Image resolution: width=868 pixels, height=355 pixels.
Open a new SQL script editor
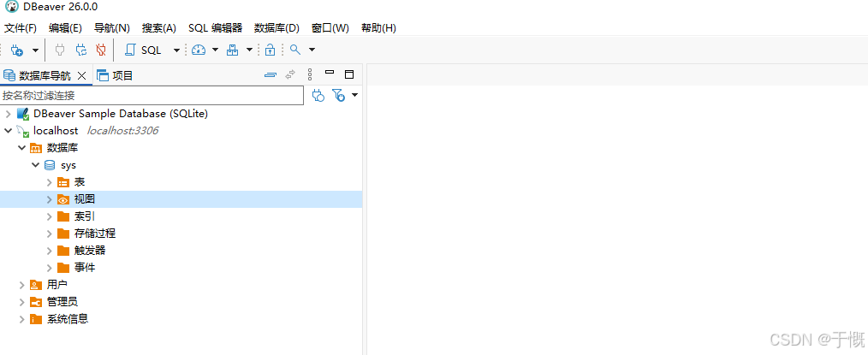(143, 50)
